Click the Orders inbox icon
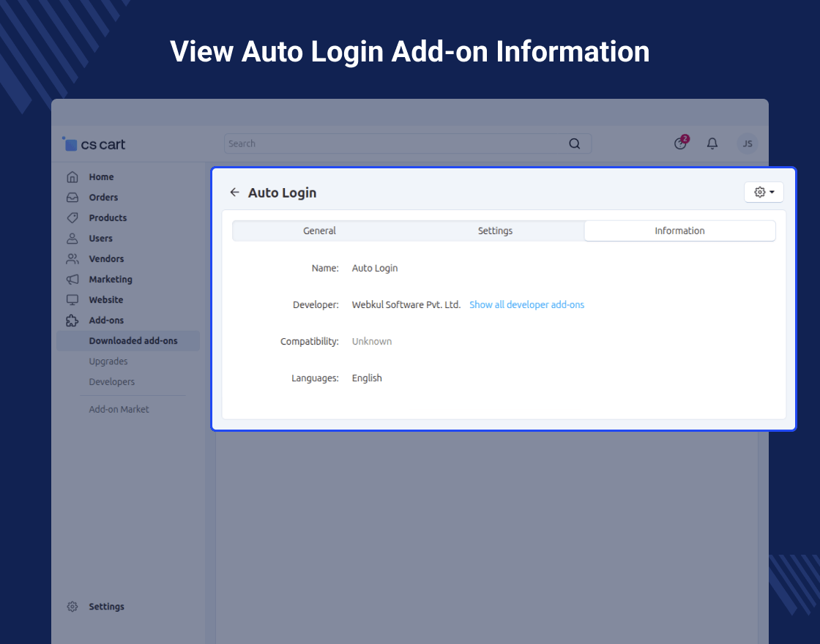The image size is (820, 644). coord(72,198)
